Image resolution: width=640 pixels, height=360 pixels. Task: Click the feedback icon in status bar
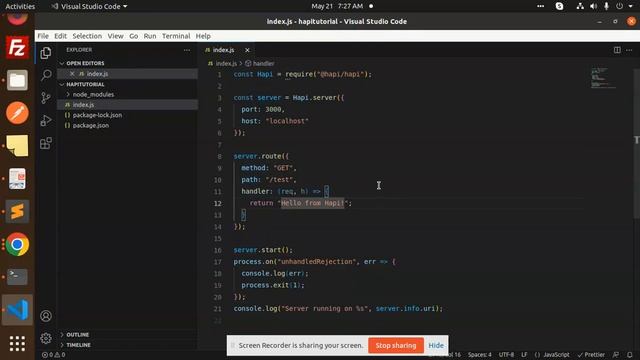coord(616,355)
